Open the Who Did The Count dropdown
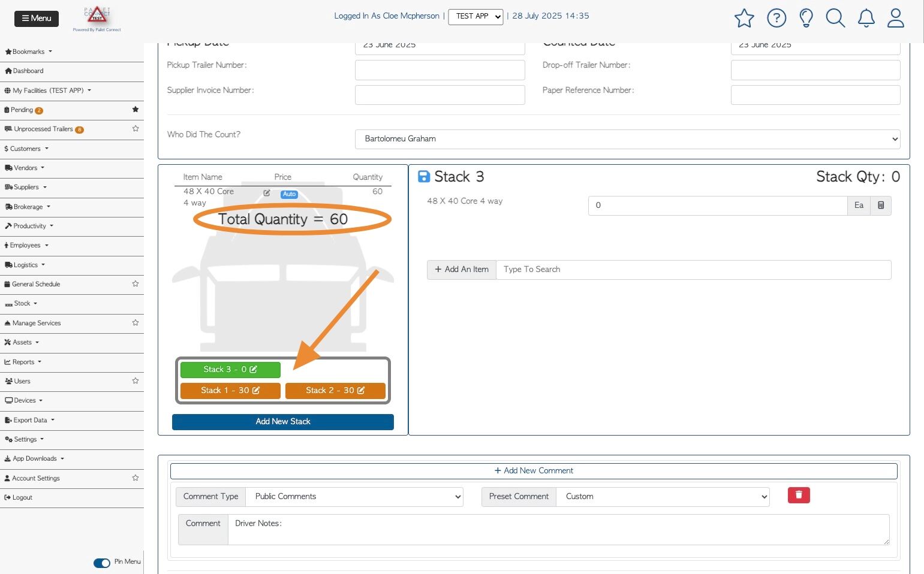The image size is (924, 574). click(x=627, y=139)
